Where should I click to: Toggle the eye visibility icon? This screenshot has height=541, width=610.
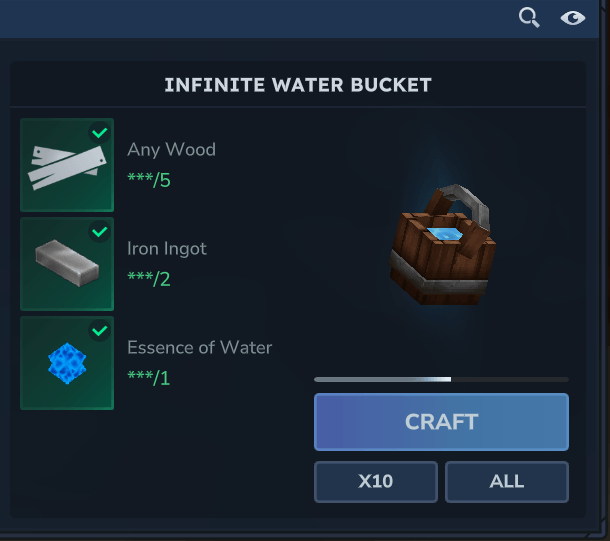click(572, 17)
